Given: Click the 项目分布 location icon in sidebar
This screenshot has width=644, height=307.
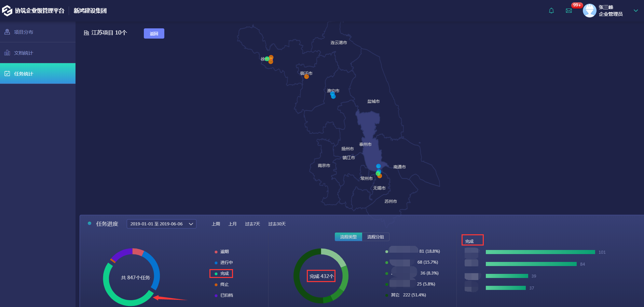Looking at the screenshot, I should pos(7,32).
